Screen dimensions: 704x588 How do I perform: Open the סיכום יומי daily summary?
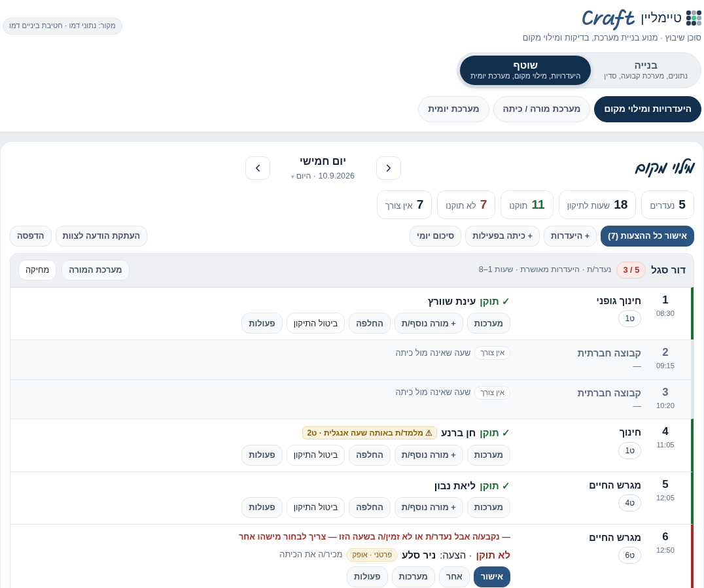click(436, 236)
